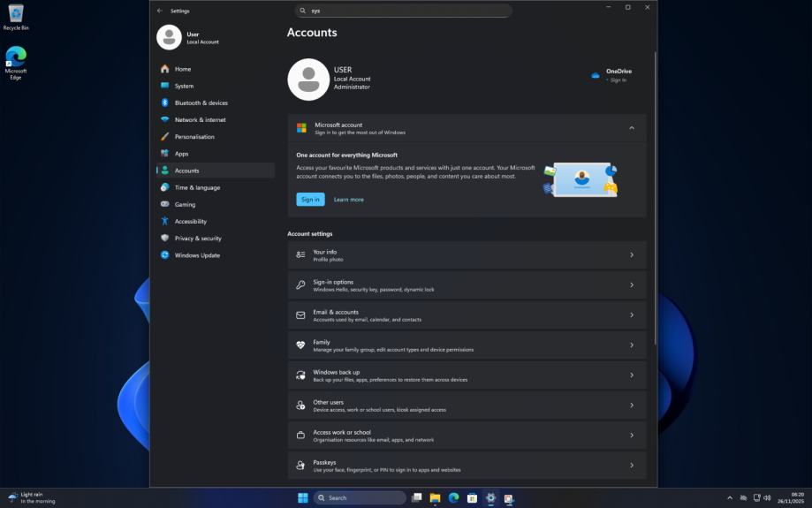Switch to the Apps section

point(181,154)
